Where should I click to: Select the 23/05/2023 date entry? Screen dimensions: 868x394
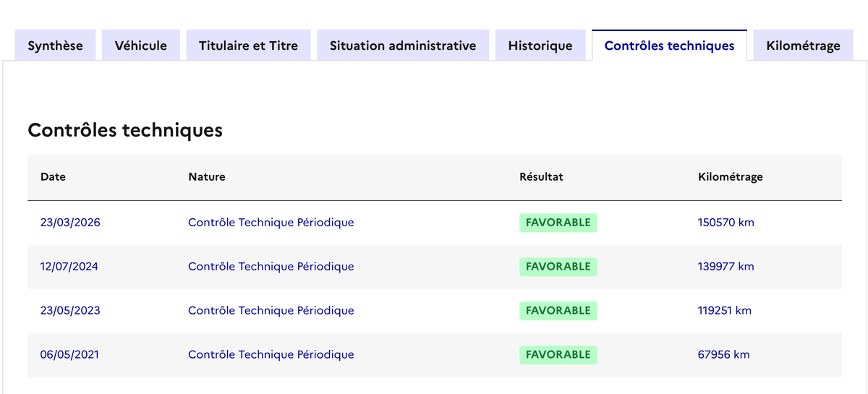(x=70, y=311)
